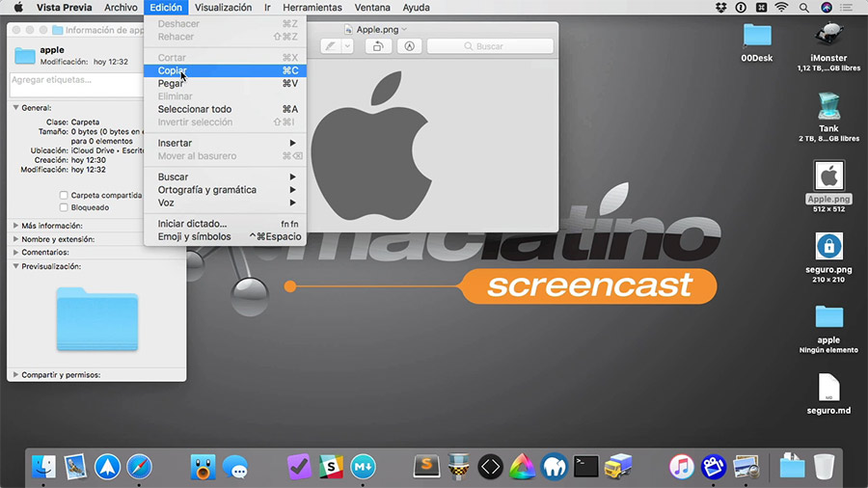This screenshot has width=868, height=488.
Task: Open Slack from the Dock
Action: coord(331,467)
